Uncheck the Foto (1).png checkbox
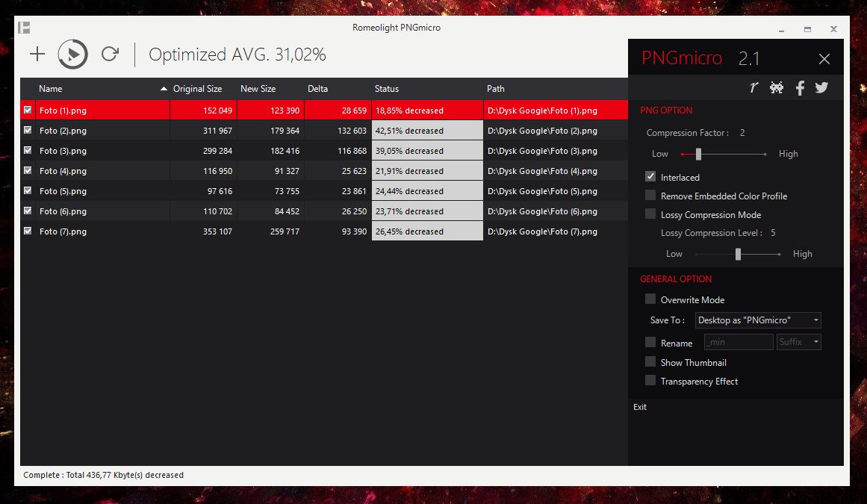867x504 pixels. pyautogui.click(x=28, y=110)
